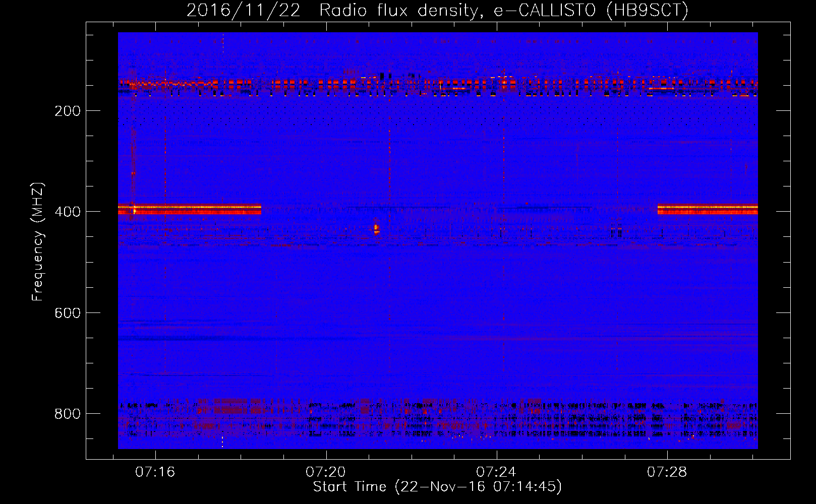Click the 07:16 time tick label
Viewport: 816px width, 504px height.
(155, 472)
